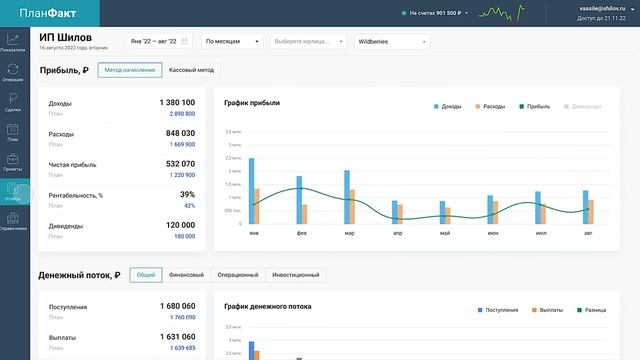The image size is (640, 360).
Task: Switch to the Финансовый cash flow tab
Action: point(186,275)
